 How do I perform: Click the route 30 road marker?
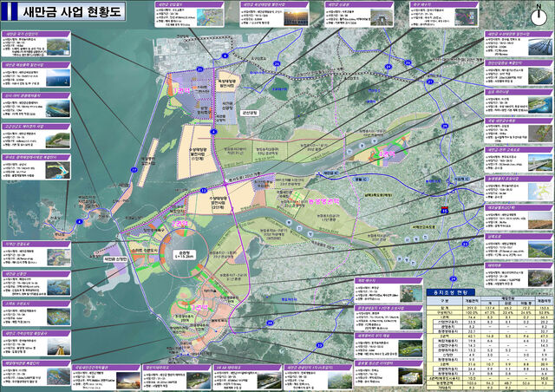point(270,323)
